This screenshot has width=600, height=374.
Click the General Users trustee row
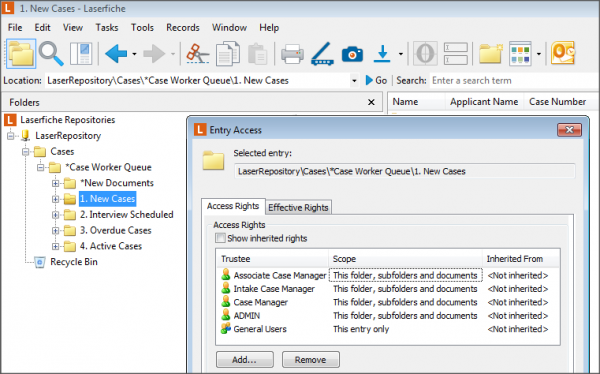(x=388, y=329)
